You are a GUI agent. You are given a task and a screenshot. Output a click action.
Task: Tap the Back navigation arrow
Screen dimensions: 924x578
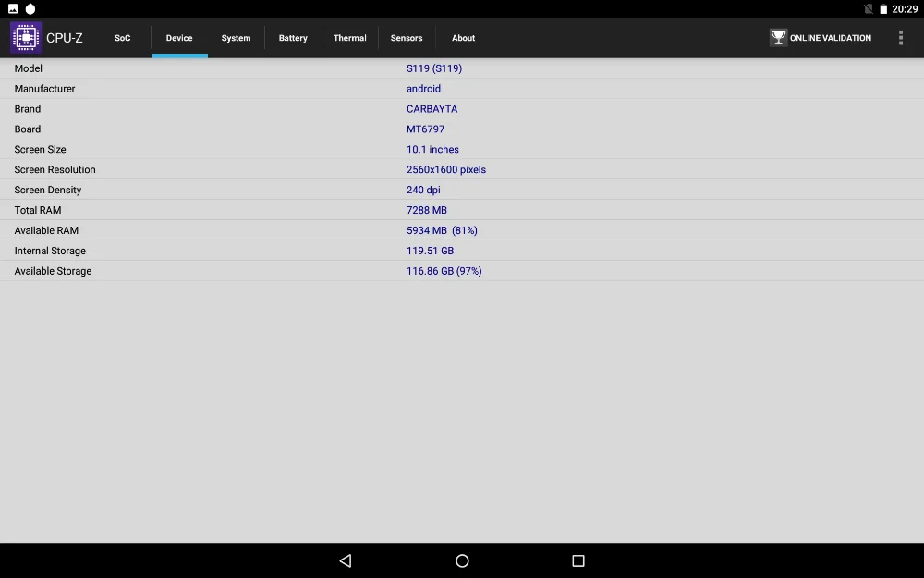[345, 560]
